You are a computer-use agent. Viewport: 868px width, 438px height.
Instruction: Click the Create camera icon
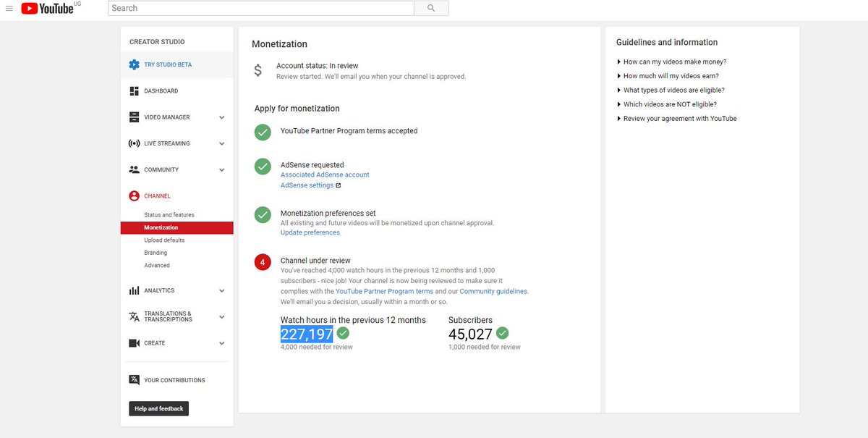134,343
